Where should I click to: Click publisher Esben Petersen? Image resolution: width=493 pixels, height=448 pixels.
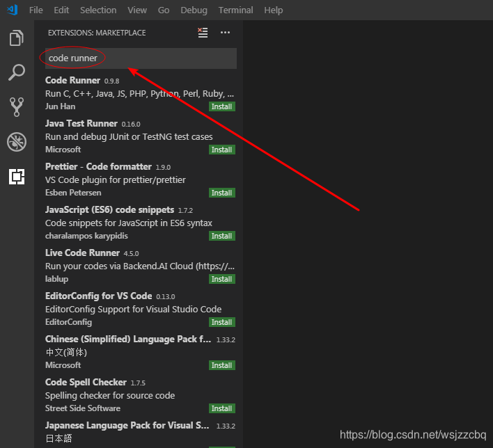click(x=73, y=193)
